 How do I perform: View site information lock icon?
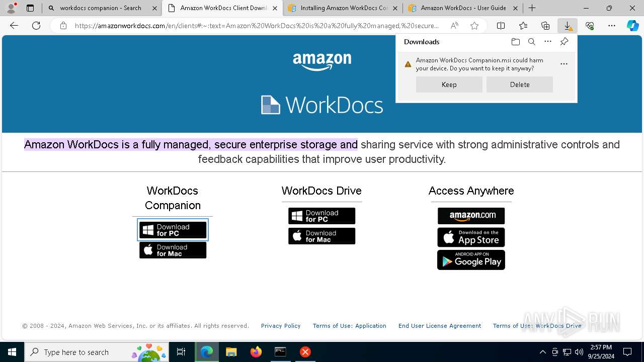point(63,26)
